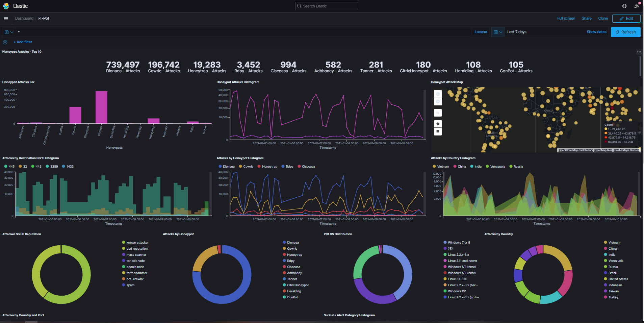Click + Add filter
This screenshot has width=644, height=323.
(23, 42)
